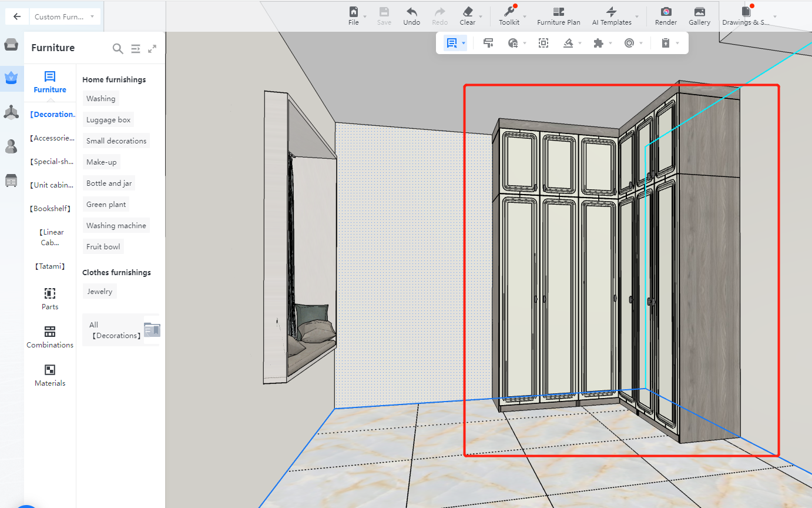Choose the Green plant tag
This screenshot has height=508, width=812.
coord(106,205)
